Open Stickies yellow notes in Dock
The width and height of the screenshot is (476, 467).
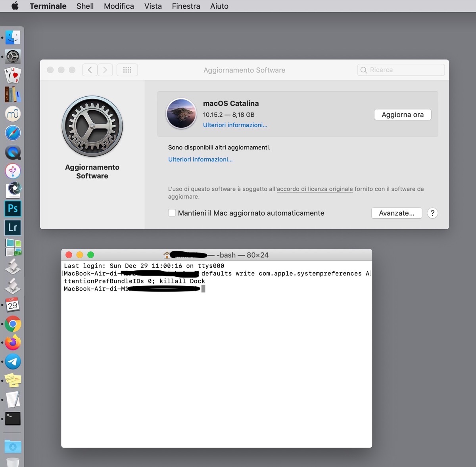pyautogui.click(x=13, y=381)
